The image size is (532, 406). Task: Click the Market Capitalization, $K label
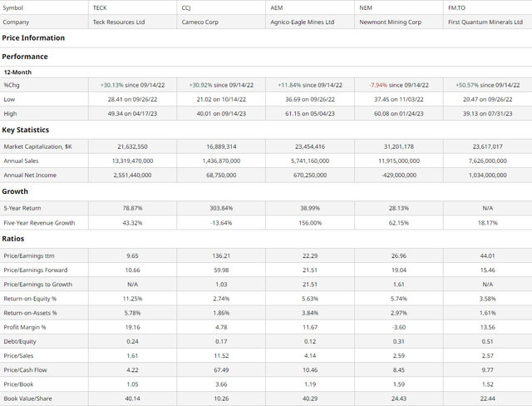pyautogui.click(x=37, y=146)
